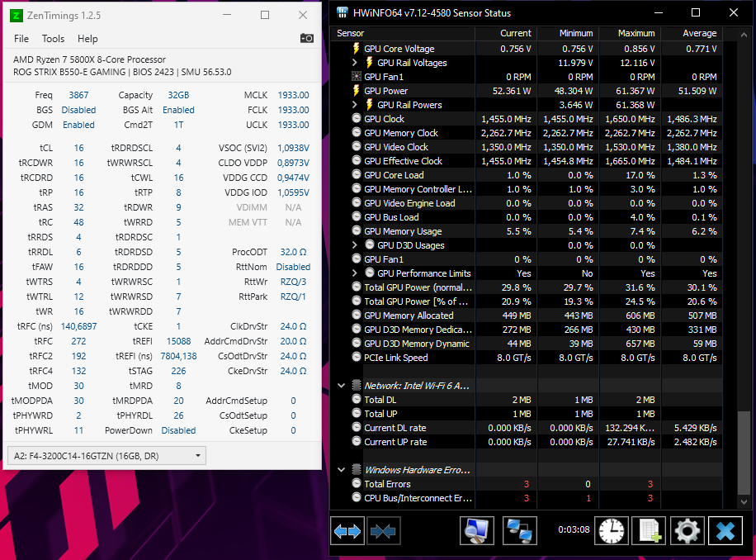Image resolution: width=756 pixels, height=560 pixels.
Task: Select the CPU Bus/Interconnect Errors row
Action: point(527,498)
